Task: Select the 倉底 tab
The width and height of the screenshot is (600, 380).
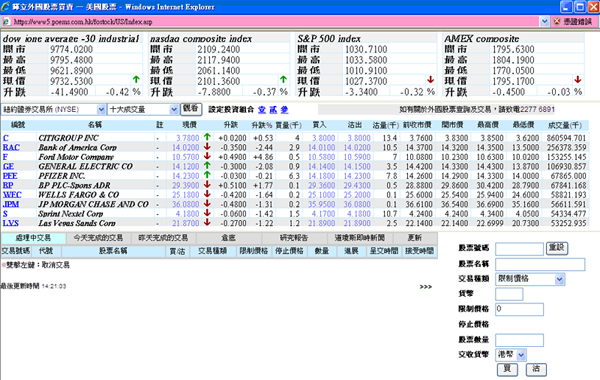Action: 229,238
